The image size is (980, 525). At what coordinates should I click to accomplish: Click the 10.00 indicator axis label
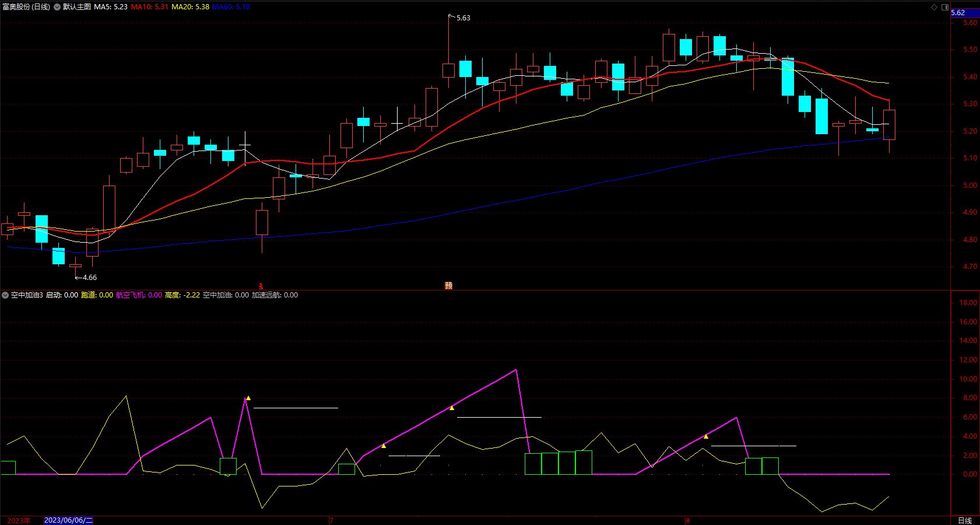point(968,379)
